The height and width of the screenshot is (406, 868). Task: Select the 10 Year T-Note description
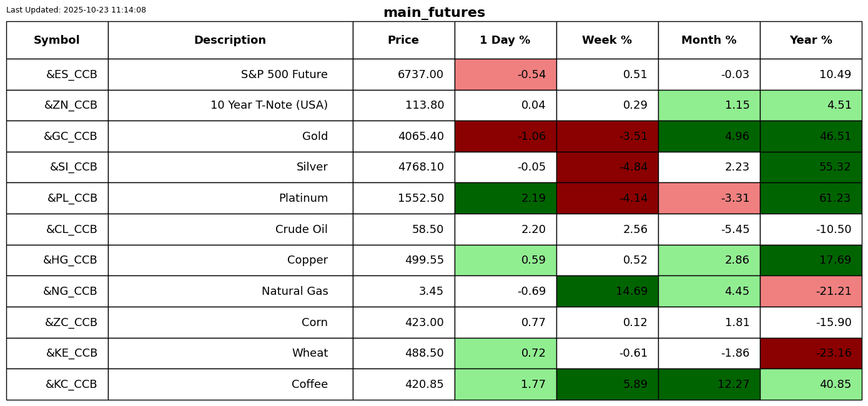pos(269,106)
